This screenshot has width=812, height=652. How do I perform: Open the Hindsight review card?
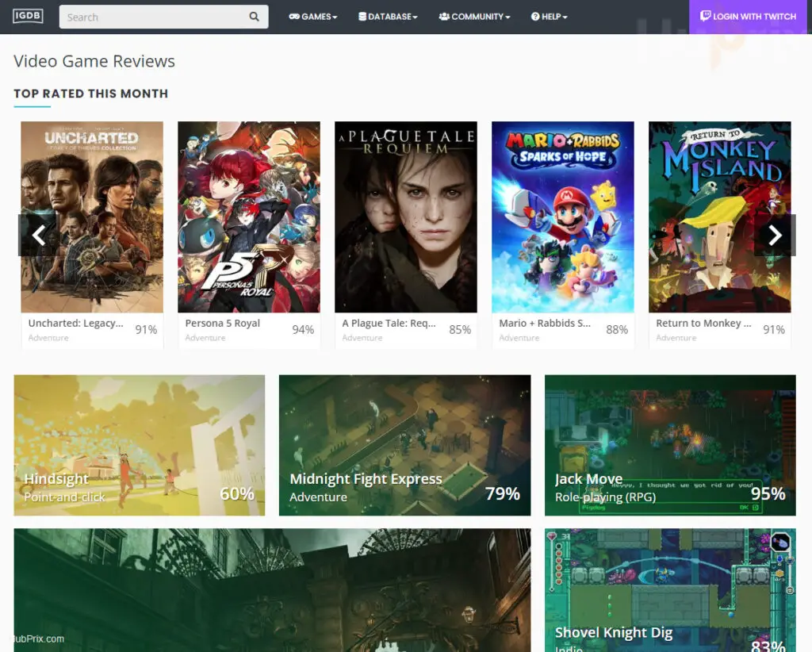140,445
